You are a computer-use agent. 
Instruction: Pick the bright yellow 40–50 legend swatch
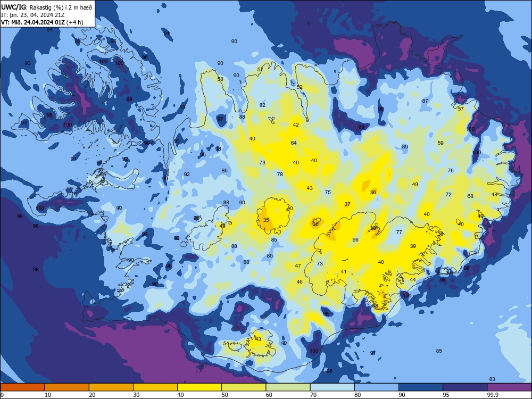tap(199, 387)
